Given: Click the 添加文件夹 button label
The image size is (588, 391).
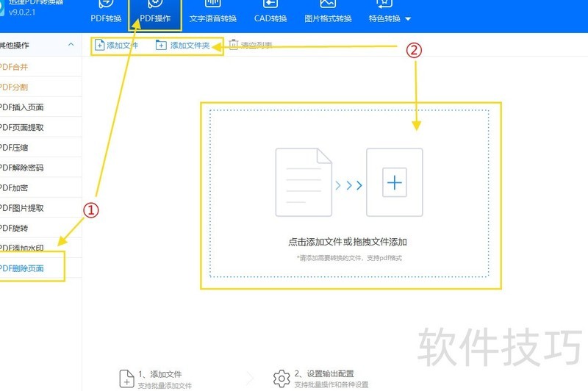Looking at the screenshot, I should (x=190, y=46).
